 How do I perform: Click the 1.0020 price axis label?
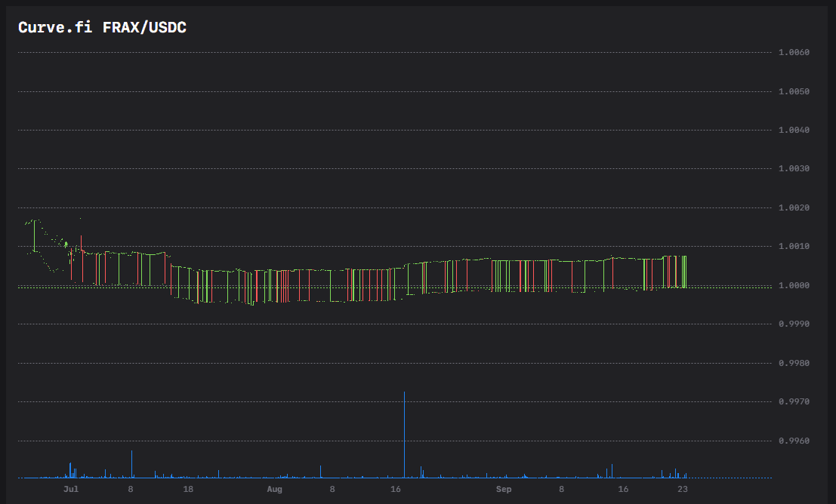click(x=794, y=207)
